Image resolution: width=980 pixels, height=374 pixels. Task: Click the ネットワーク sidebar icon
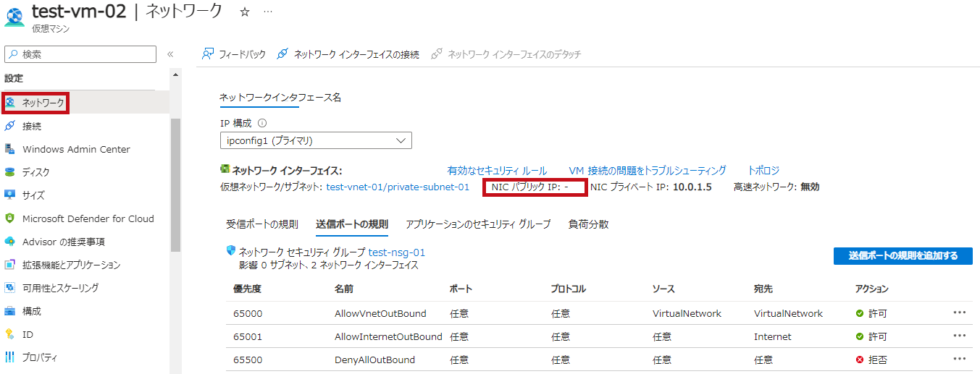[x=10, y=103]
